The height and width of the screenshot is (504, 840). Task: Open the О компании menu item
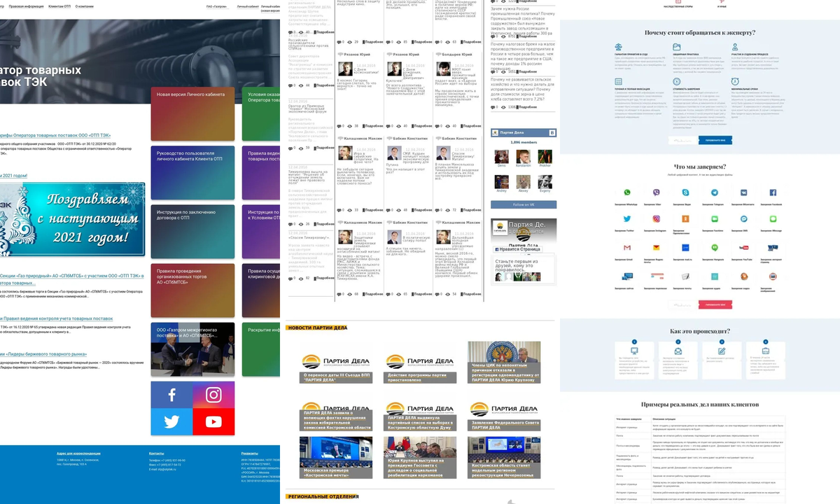click(x=84, y=6)
